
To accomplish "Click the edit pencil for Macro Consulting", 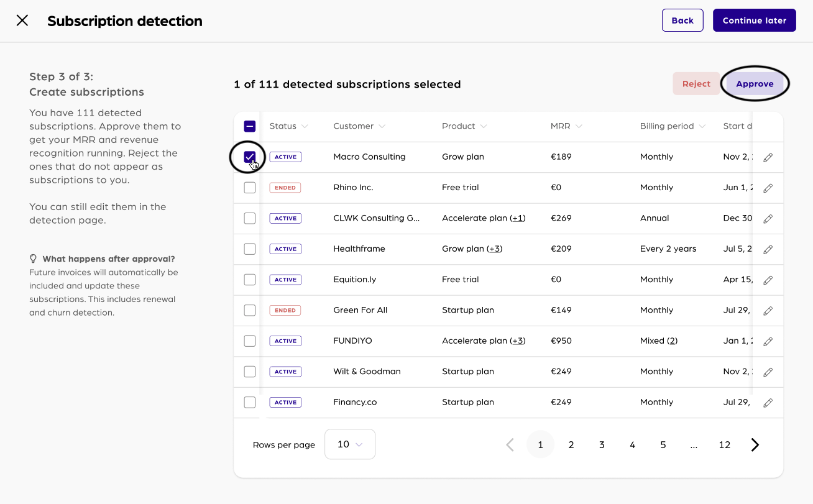I will 768,158.
